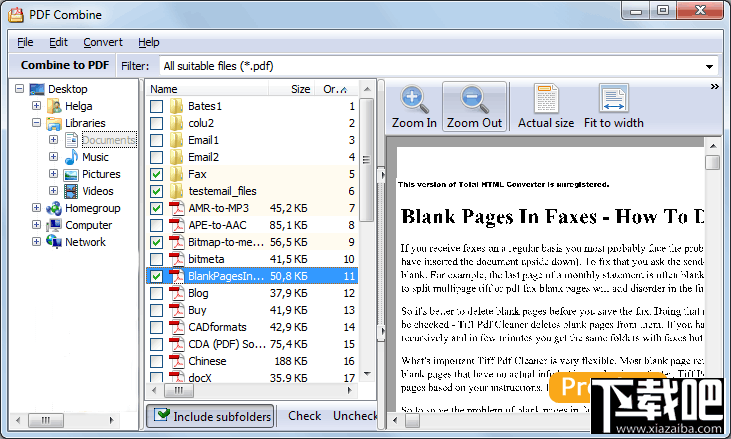Uncheck the Bitmap-to-me file checkbox
731x439 pixels.
[x=157, y=242]
